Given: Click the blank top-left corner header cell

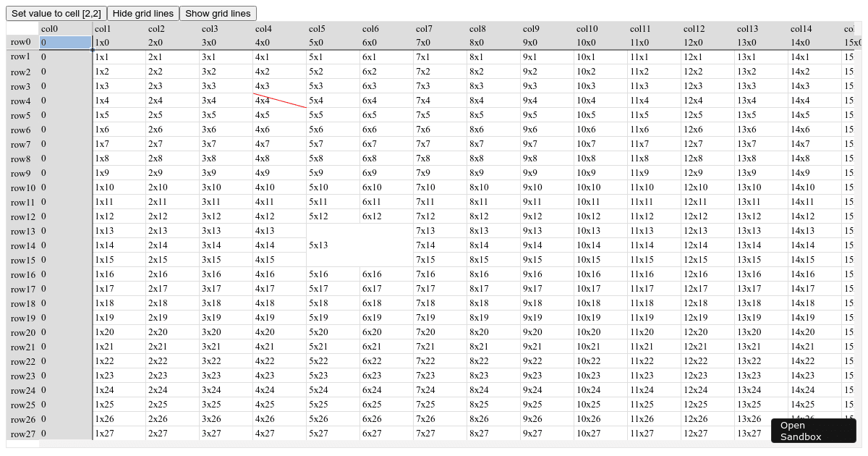Looking at the screenshot, I should click(x=22, y=29).
